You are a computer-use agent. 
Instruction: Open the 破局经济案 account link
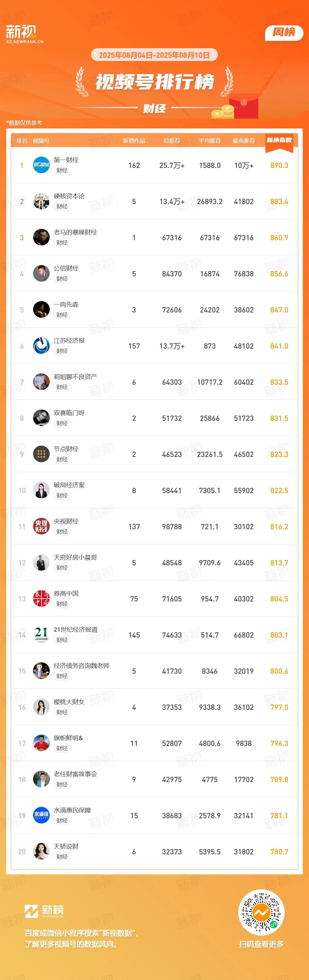69,485
